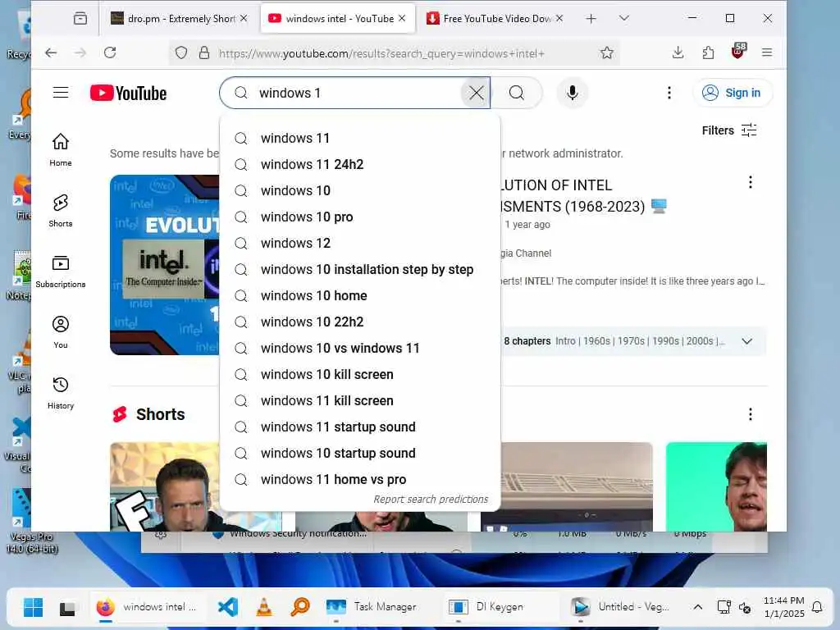Open the YouTube guide hamburger menu

click(61, 93)
